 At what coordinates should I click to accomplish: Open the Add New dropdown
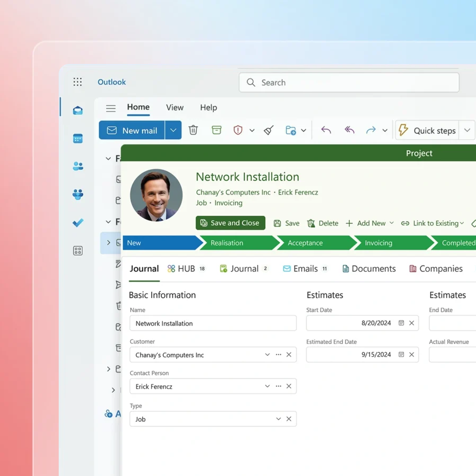[x=370, y=223]
